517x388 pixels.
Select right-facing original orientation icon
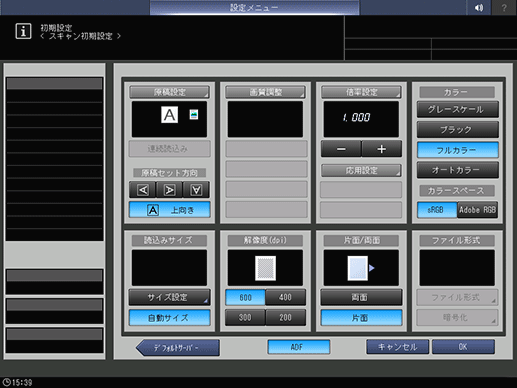[x=169, y=190]
